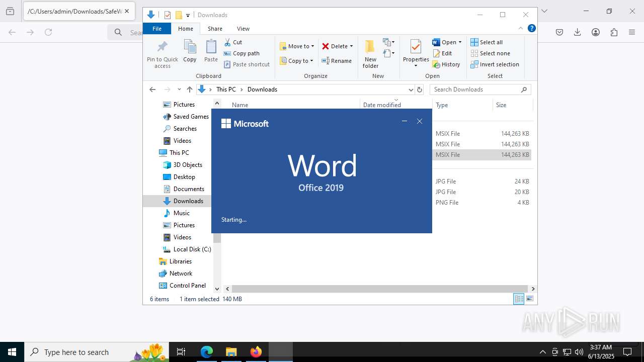Screen dimensions: 644x362
Task: Expand the Move to dropdown
Action: click(x=312, y=46)
